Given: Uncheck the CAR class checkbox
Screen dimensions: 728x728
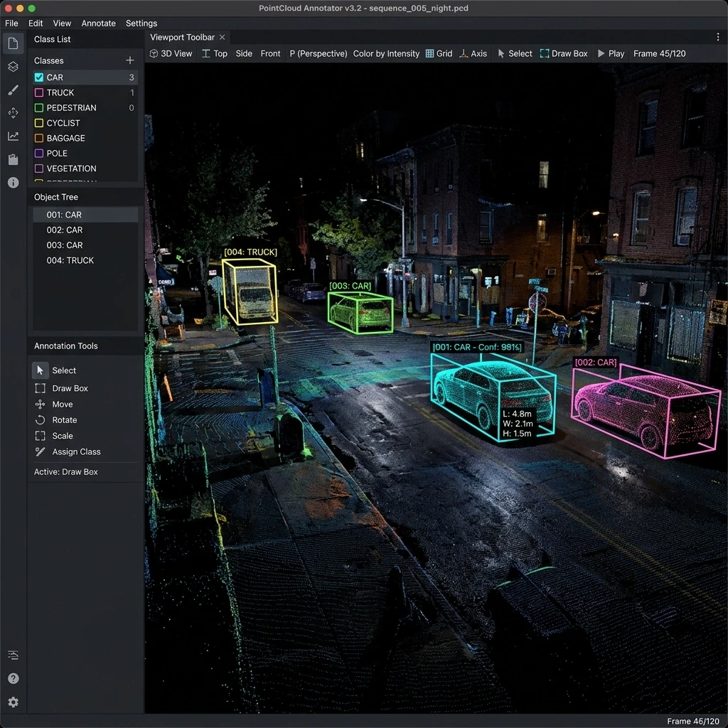Looking at the screenshot, I should coord(39,77).
